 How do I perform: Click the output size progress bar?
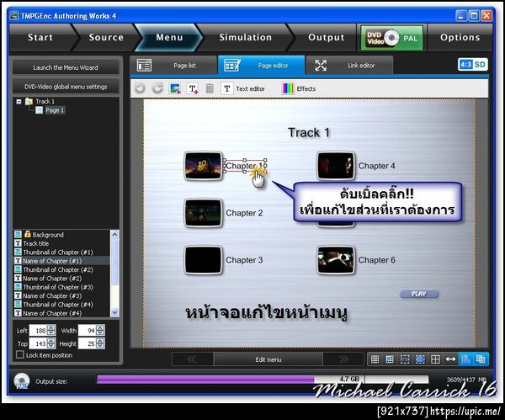[263, 379]
